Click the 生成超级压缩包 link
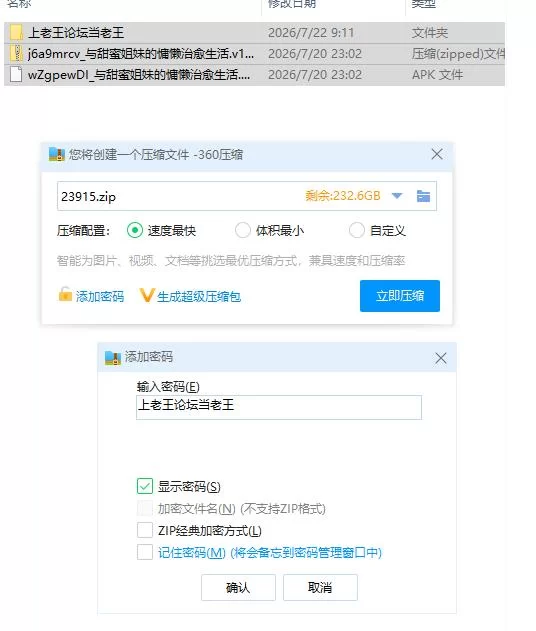536x631 pixels. coord(199,297)
